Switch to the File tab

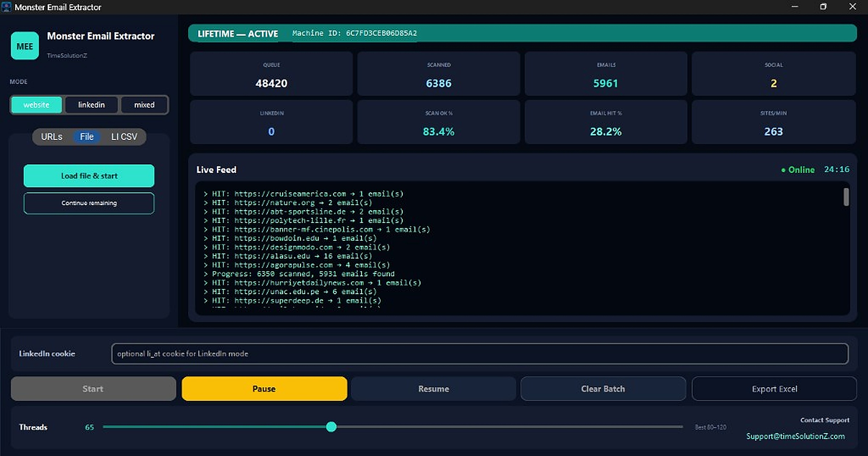click(87, 137)
